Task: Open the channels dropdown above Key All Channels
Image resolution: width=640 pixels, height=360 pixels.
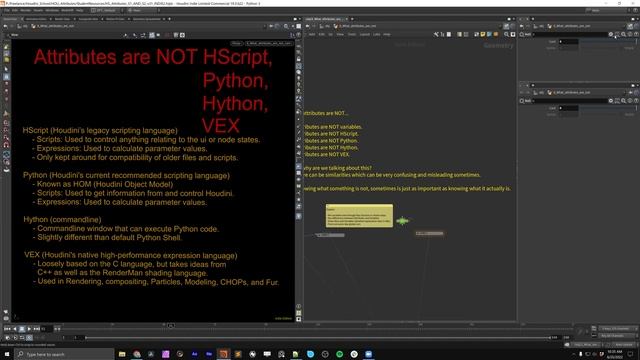Action: (x=617, y=329)
